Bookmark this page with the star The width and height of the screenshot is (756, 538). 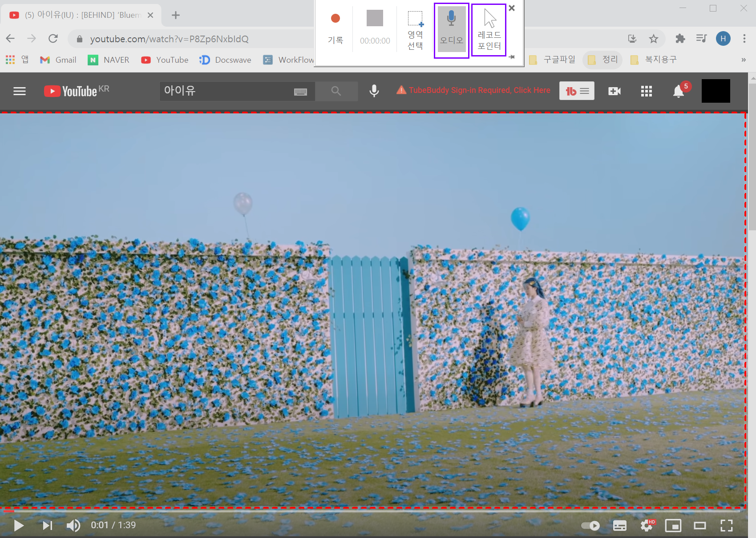653,39
